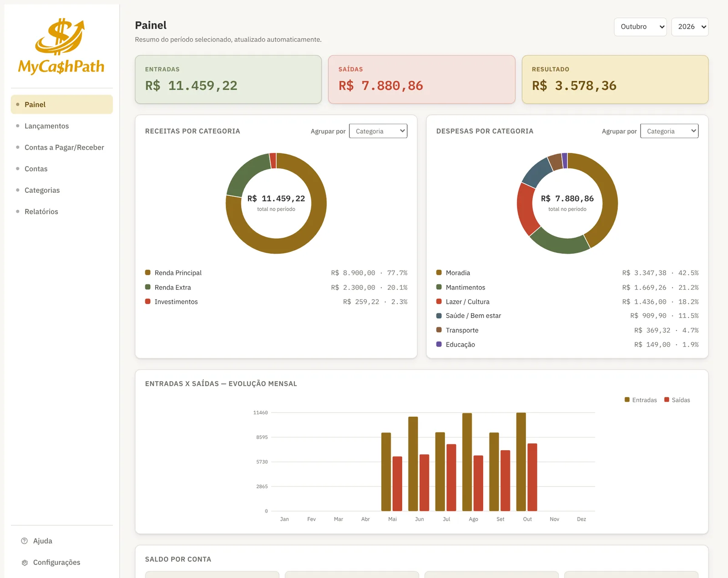This screenshot has width=728, height=578.
Task: Click value R$ 2.300,00 · 20.1%
Action: pyautogui.click(x=369, y=287)
